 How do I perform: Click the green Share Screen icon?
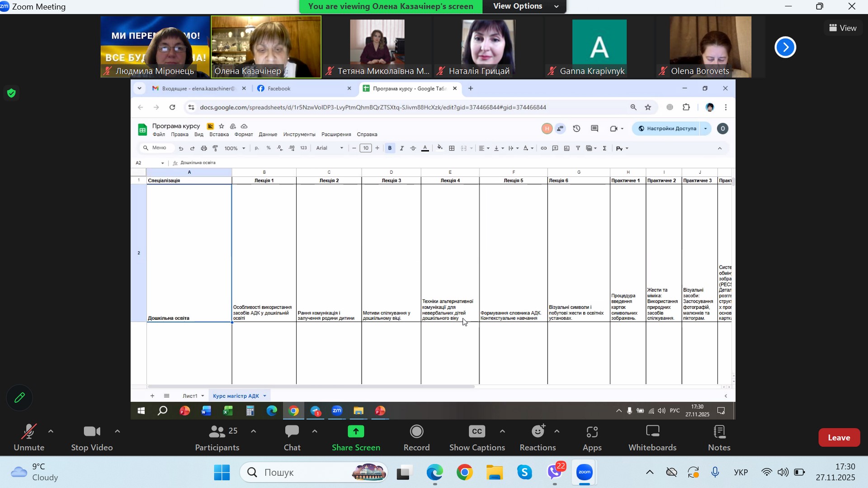[x=356, y=432]
